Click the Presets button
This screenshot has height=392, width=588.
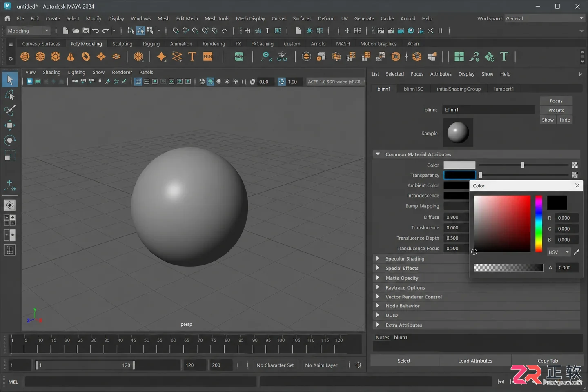tap(556, 110)
